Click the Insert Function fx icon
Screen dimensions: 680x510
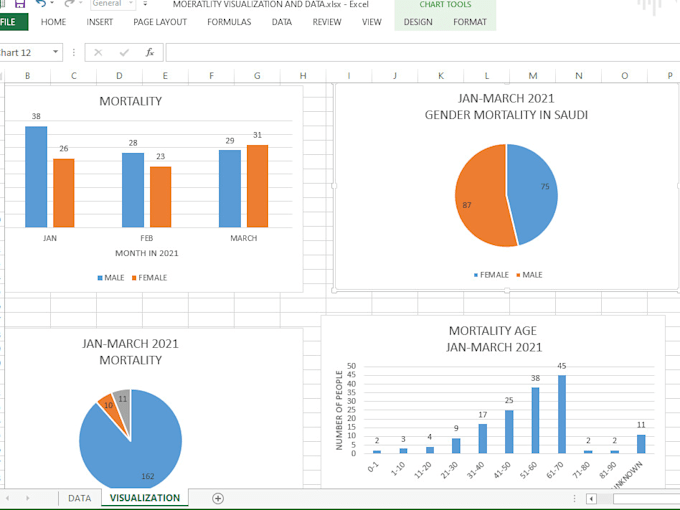[x=150, y=53]
